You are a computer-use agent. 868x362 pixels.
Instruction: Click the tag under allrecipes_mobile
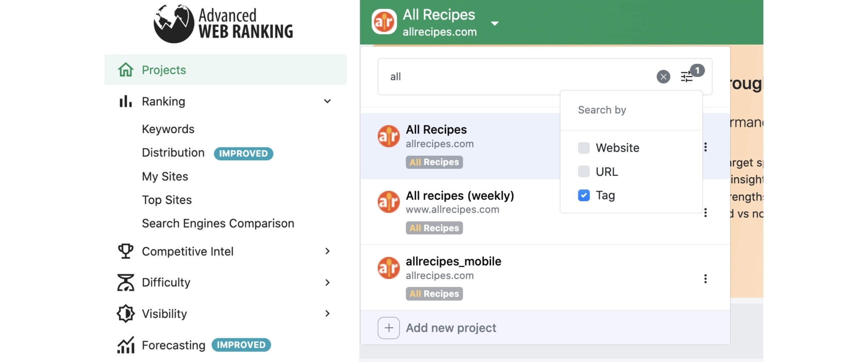(434, 294)
